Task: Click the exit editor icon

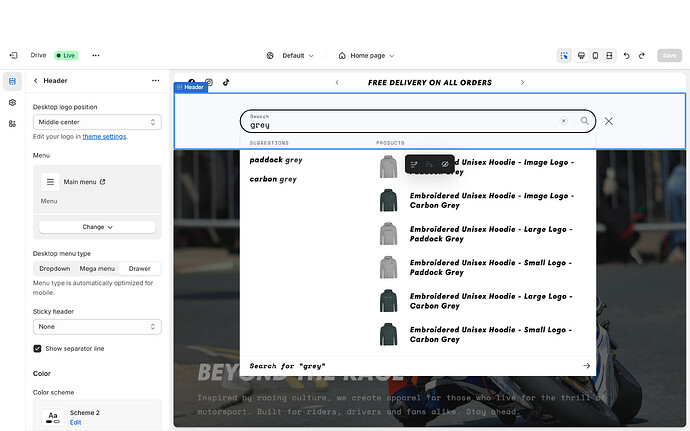Action: click(x=13, y=56)
